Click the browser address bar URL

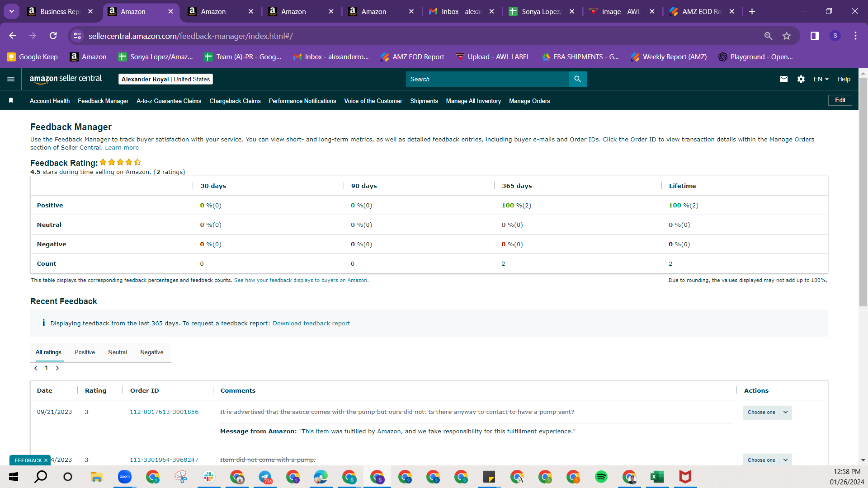(190, 36)
